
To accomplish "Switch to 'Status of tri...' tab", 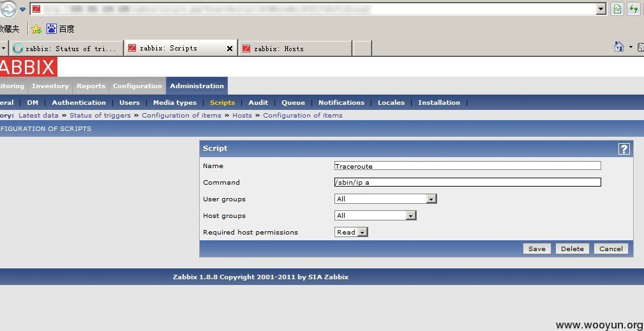I will (68, 49).
